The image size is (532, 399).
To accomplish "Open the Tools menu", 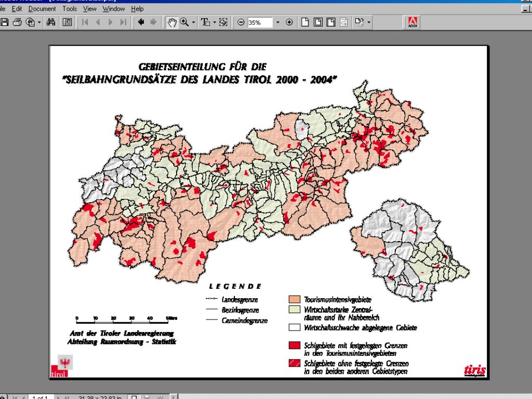I will pyautogui.click(x=70, y=9).
